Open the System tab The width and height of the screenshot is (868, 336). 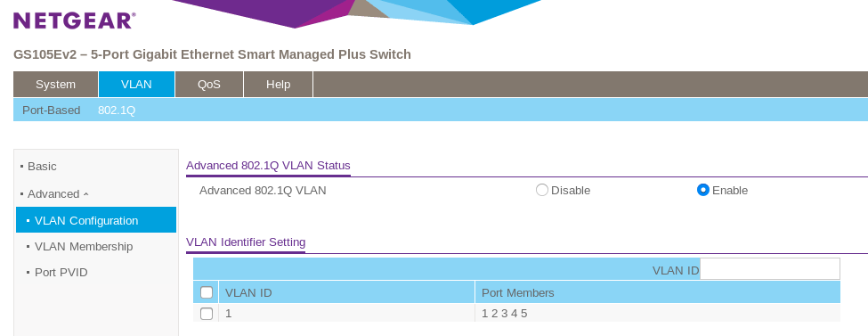pyautogui.click(x=55, y=85)
